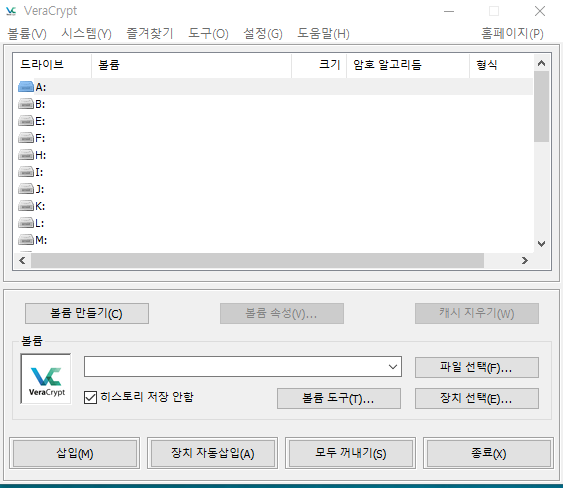Open the 볼륨(V) menu
Screen dimensions: 563x488
pos(27,34)
